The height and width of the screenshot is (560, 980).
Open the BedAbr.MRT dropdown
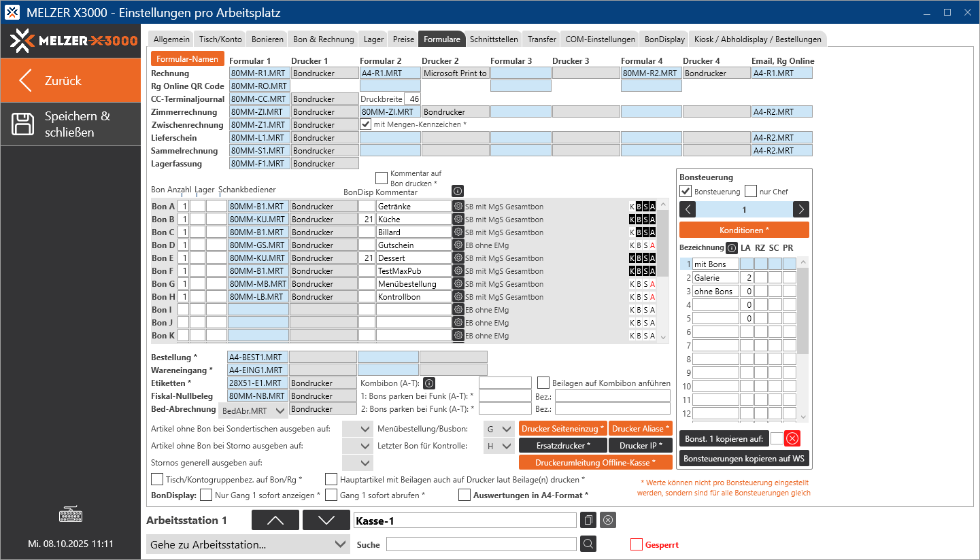click(x=253, y=410)
